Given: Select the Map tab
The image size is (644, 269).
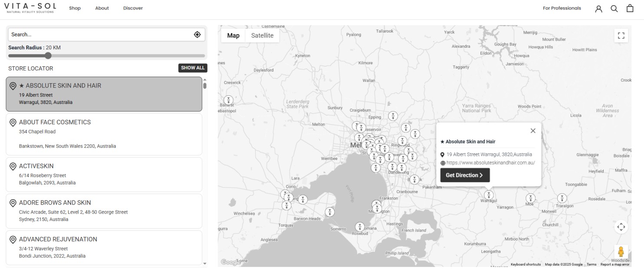Looking at the screenshot, I should (233, 36).
